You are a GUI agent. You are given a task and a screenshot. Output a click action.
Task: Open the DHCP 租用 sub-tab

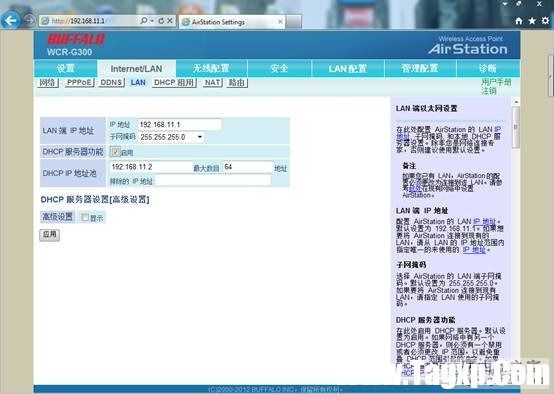(174, 83)
